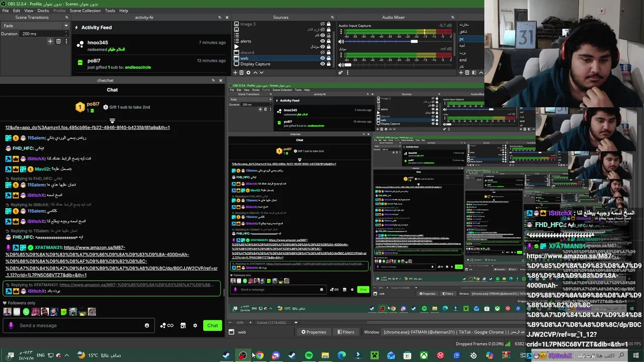
Task: Move selected source down
Action: click(x=261, y=72)
